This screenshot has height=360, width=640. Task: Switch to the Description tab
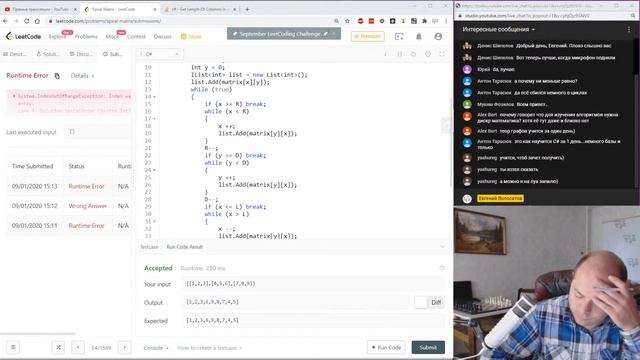[15, 54]
